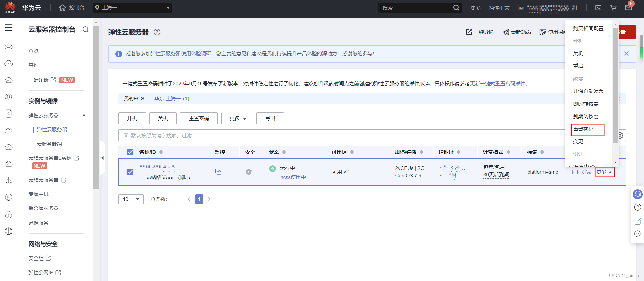
Task: Click the security shield icon in row
Action: click(249, 172)
